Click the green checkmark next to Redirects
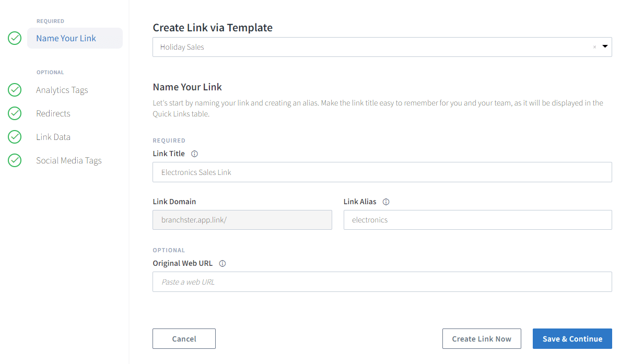The image size is (632, 364). tap(15, 113)
